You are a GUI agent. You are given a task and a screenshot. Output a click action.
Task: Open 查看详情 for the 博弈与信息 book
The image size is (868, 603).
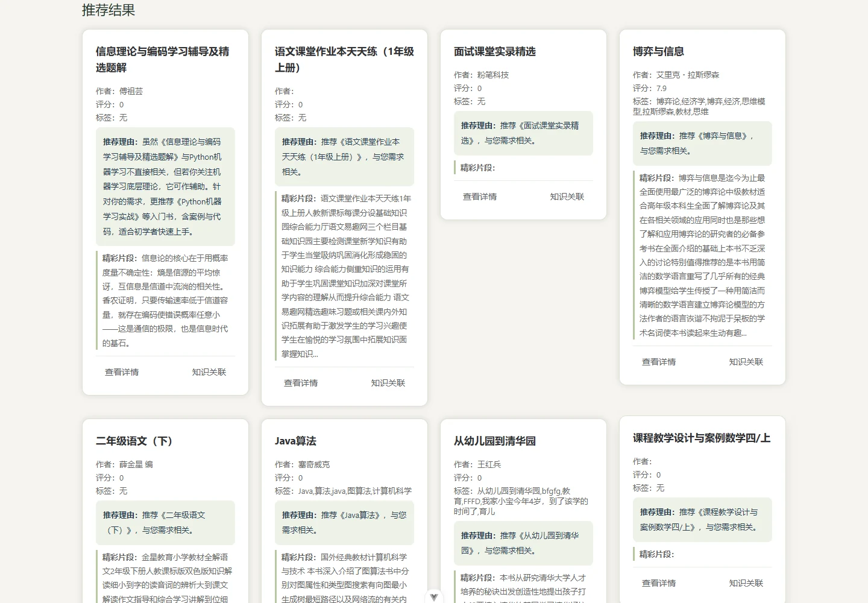click(659, 362)
